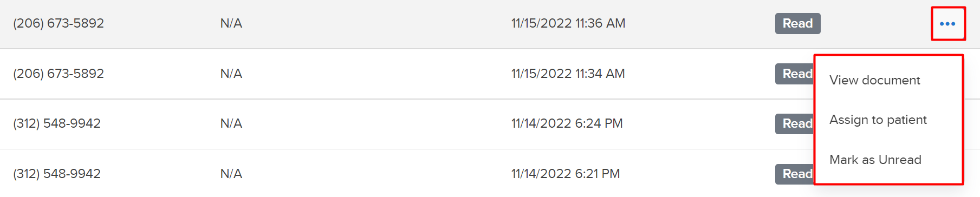Screen dimensions: 980x197
Task: Click the Read badge on 11:36 AM row
Action: pyautogui.click(x=797, y=23)
